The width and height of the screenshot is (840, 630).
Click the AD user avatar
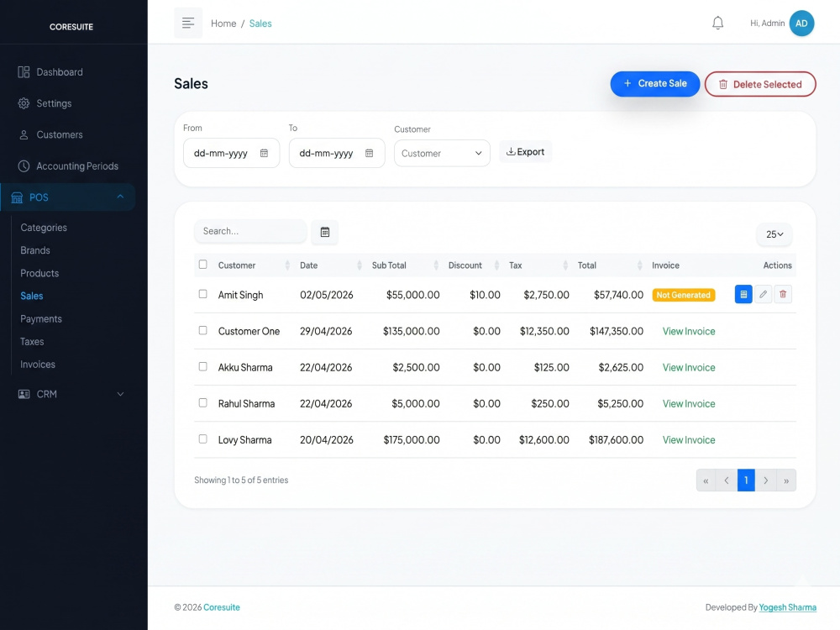point(801,23)
